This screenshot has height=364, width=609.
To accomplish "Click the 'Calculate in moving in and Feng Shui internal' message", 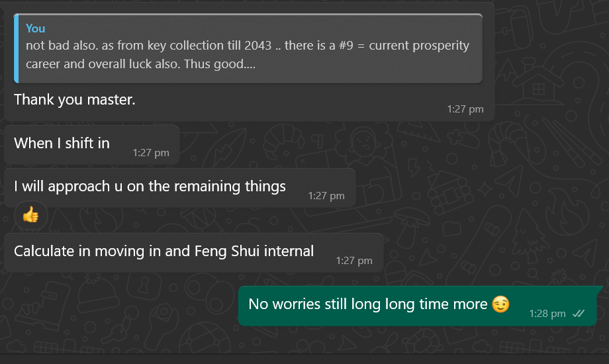I will [x=193, y=253].
